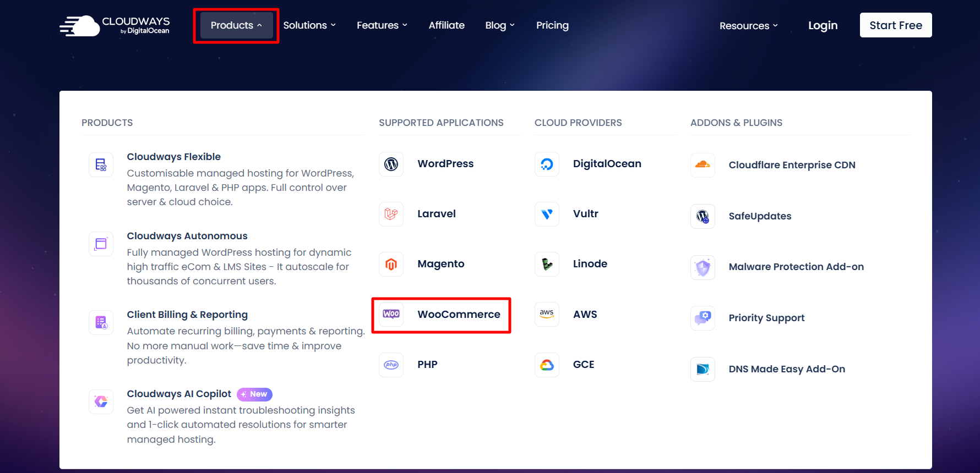The height and width of the screenshot is (473, 980).
Task: Select the Laravel text label
Action: pyautogui.click(x=437, y=214)
